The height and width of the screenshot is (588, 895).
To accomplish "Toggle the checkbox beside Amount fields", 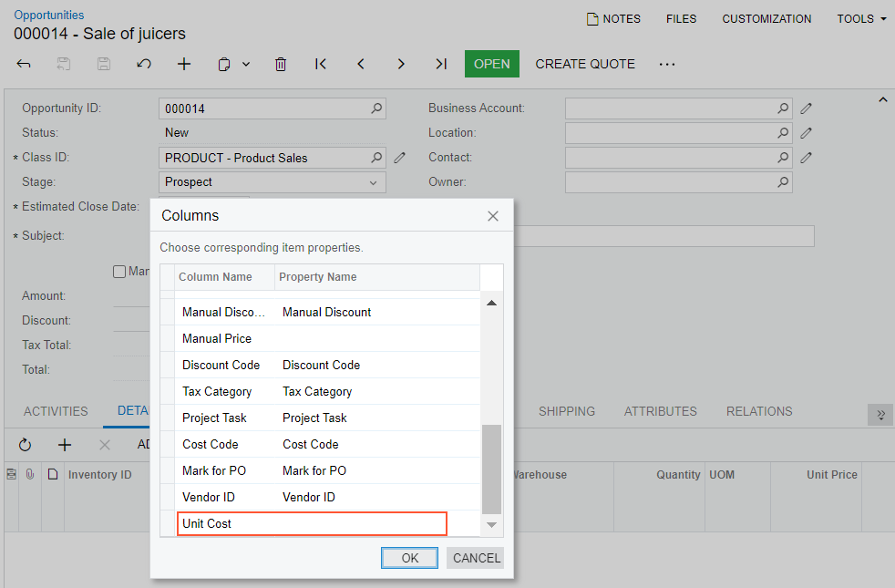I will (x=119, y=272).
